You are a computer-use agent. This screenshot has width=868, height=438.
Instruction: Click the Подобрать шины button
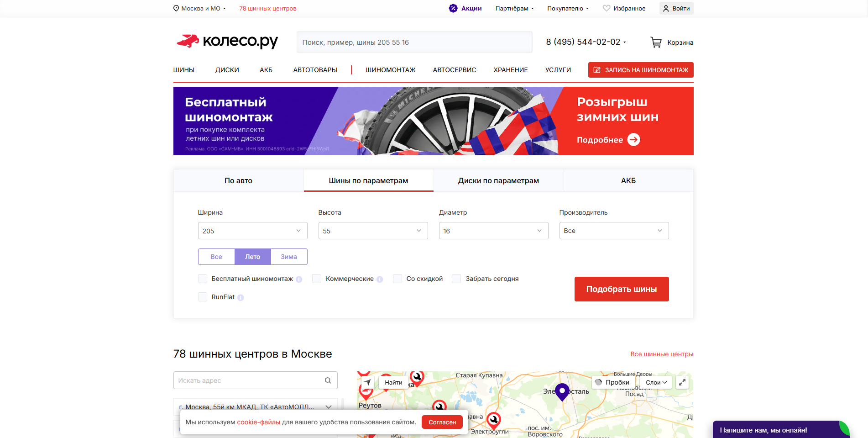coord(622,289)
